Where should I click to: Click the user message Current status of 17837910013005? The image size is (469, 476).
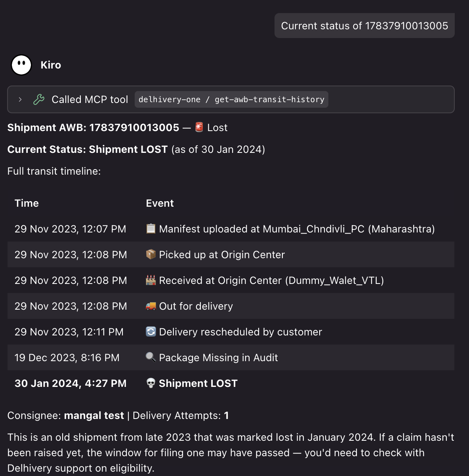point(364,26)
